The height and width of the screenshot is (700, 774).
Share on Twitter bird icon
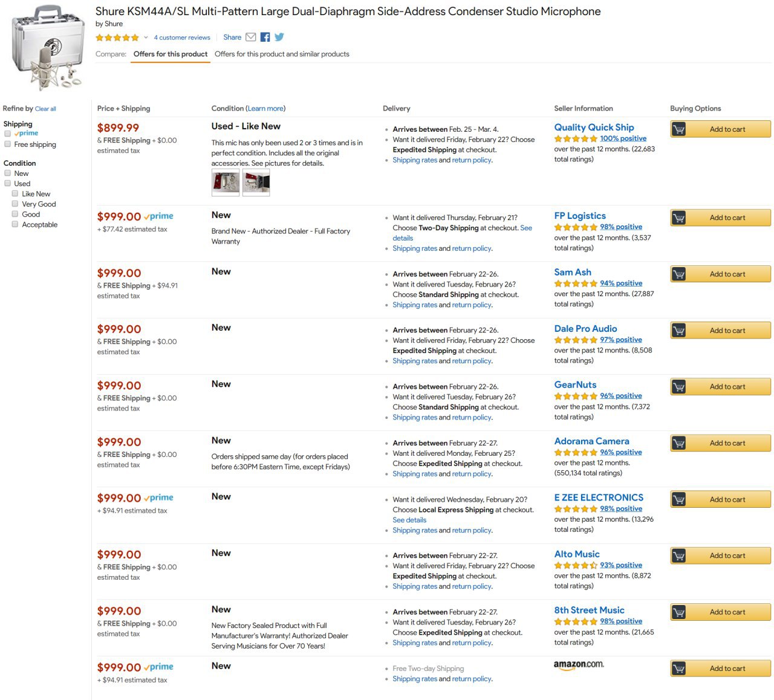point(279,37)
